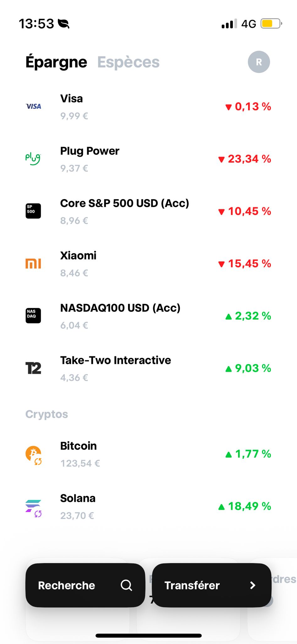Tap the Visa logo icon
Screen dimensions: 297x644
[x=33, y=106]
